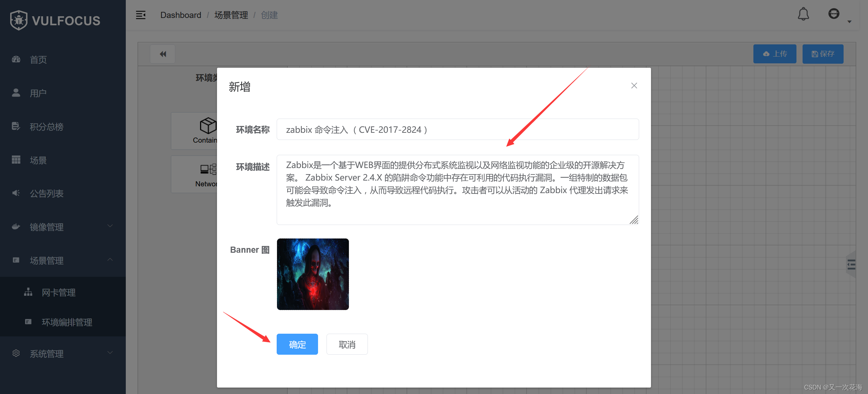Collapse the 场景管理 menu chevron
This screenshot has height=394, width=868.
110,260
